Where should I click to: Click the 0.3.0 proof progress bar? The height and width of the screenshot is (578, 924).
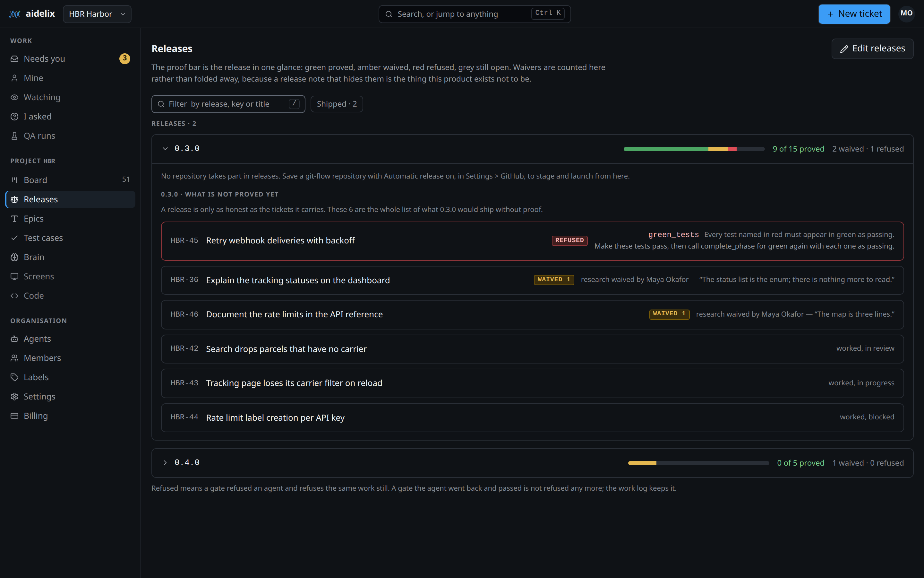coord(694,149)
